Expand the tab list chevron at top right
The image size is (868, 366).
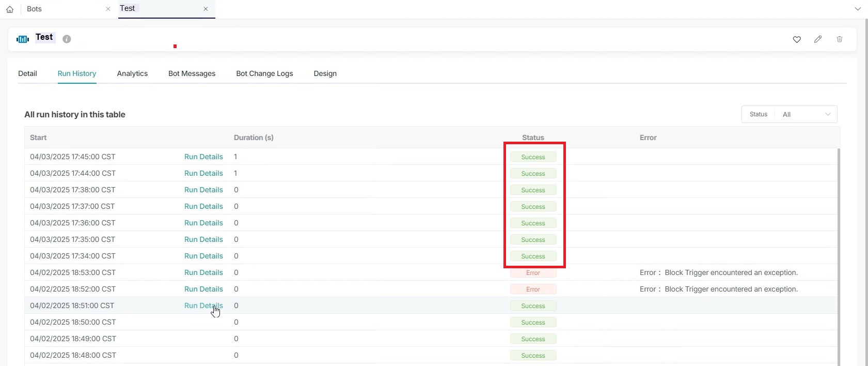857,9
